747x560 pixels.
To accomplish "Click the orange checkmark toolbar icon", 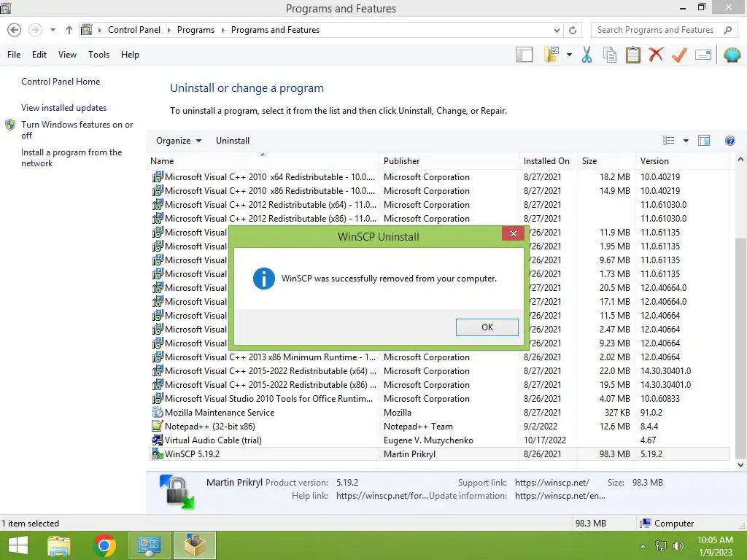I will [679, 55].
